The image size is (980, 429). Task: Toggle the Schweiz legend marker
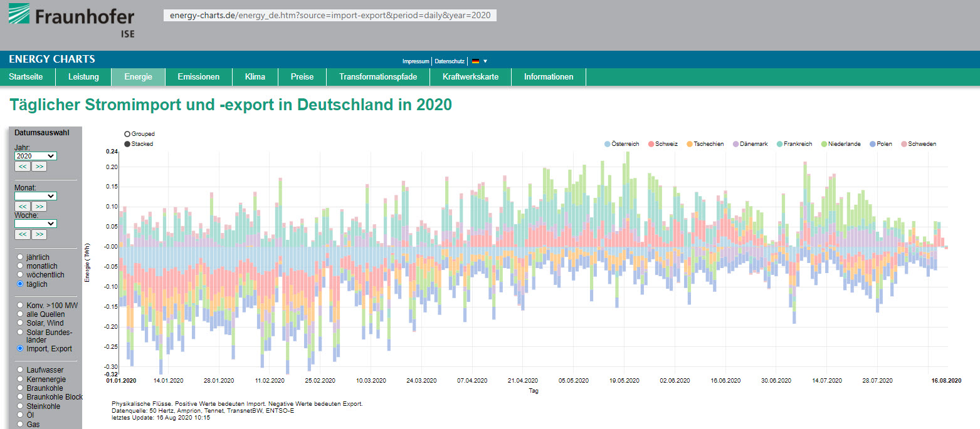pyautogui.click(x=651, y=144)
